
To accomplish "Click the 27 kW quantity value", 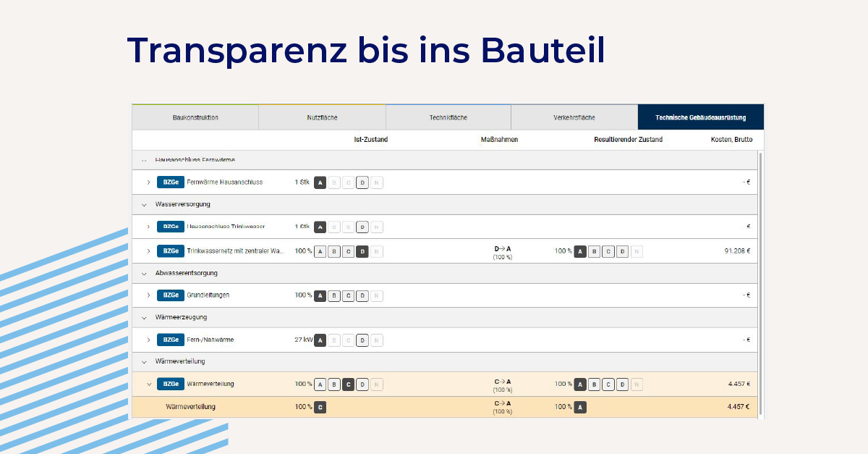I will point(304,340).
